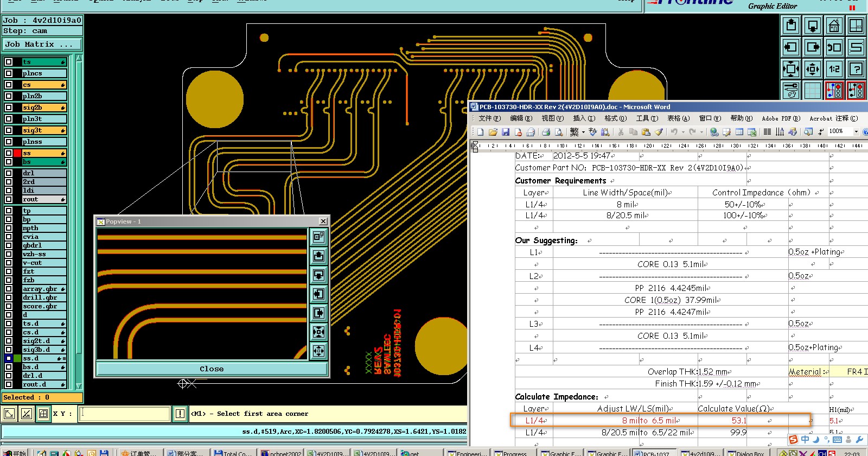Open the 格式(O) menu in Word

point(615,118)
